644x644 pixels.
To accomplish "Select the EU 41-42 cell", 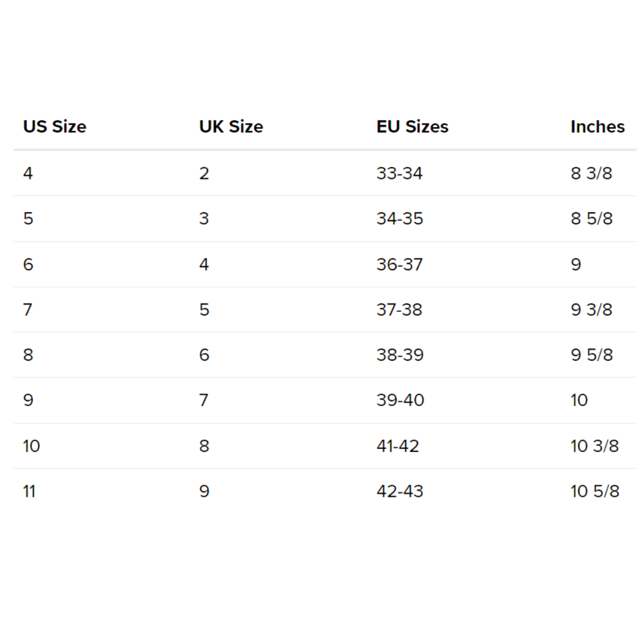I will click(x=398, y=445).
